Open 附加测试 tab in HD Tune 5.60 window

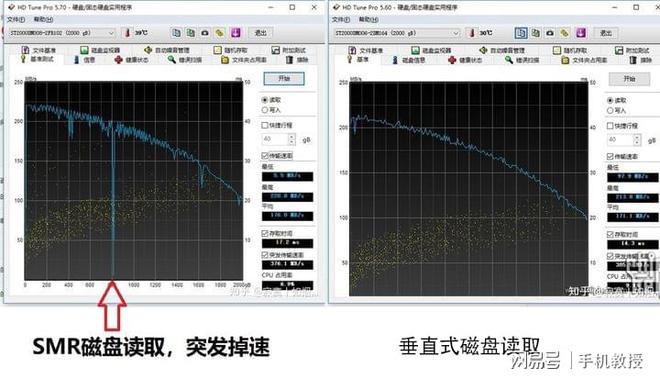632,51
